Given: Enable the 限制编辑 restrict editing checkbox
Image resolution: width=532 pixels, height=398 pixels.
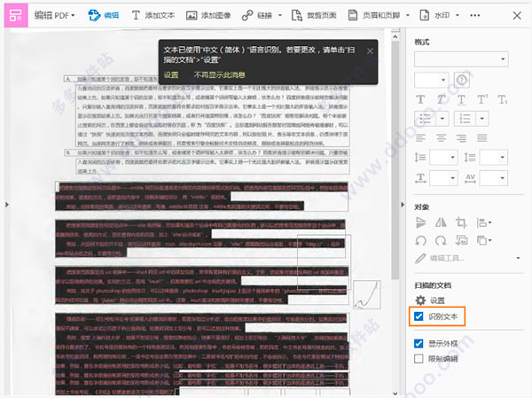Looking at the screenshot, I should click(419, 359).
